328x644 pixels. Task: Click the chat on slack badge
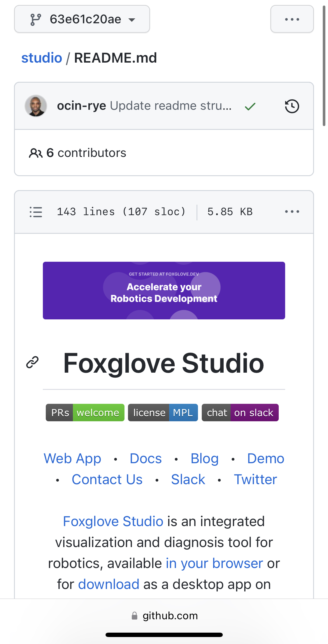coord(240,413)
